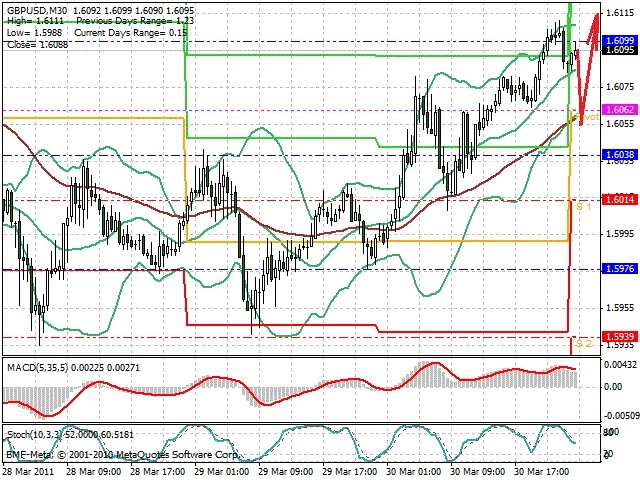Click the blue 1.6038 level label
Viewport: 640px width, 480px height.
pyautogui.click(x=620, y=155)
